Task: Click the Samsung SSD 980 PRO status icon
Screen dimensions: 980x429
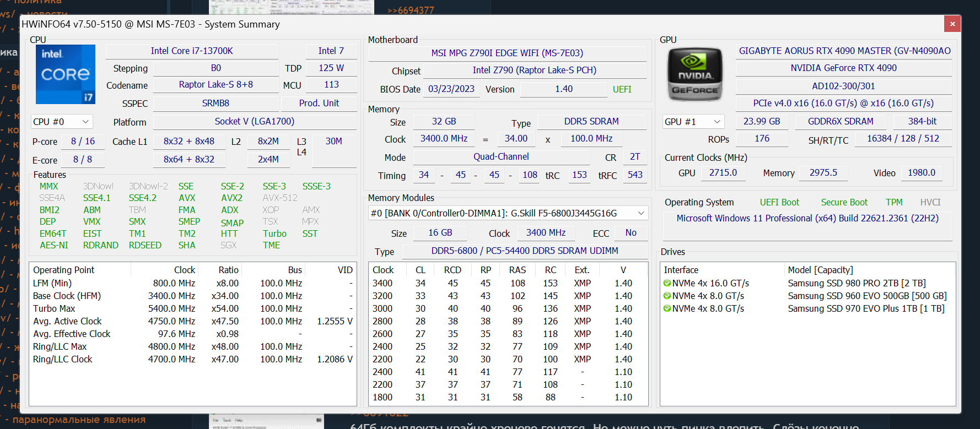Action: point(667,283)
